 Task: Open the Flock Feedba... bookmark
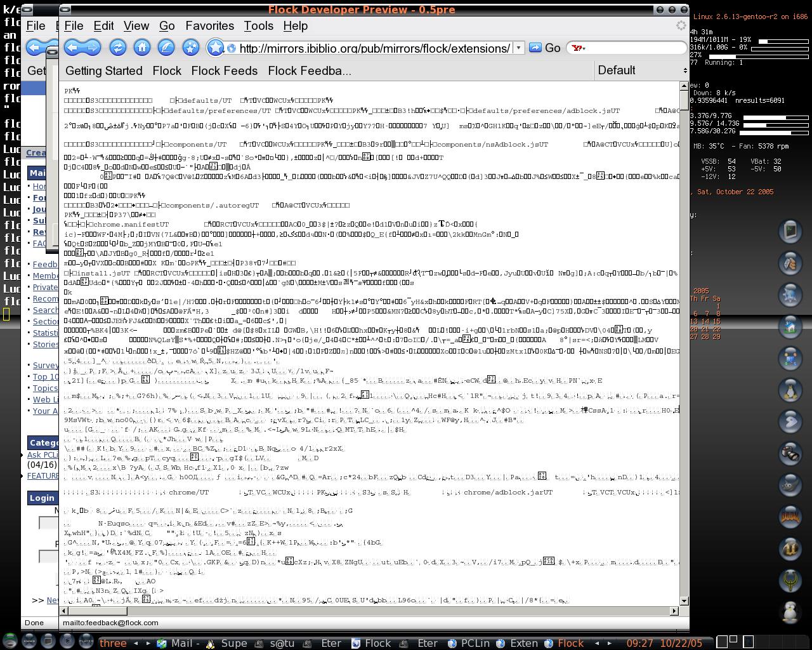[x=309, y=71]
